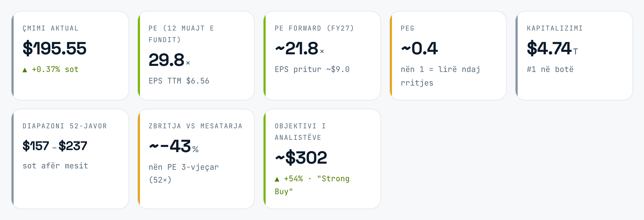Click the green up-triangle beside +0.37% sot
The image size is (644, 220).
point(25,70)
